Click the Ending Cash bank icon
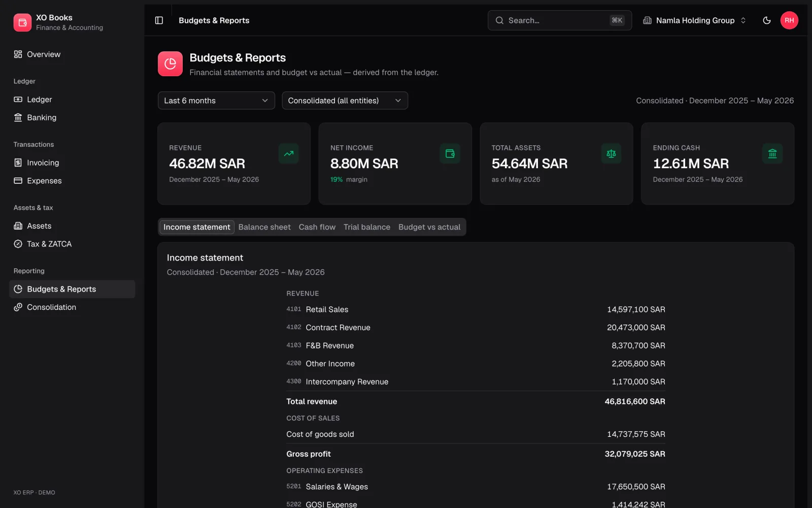Screen dimensions: 812x508 772,153
